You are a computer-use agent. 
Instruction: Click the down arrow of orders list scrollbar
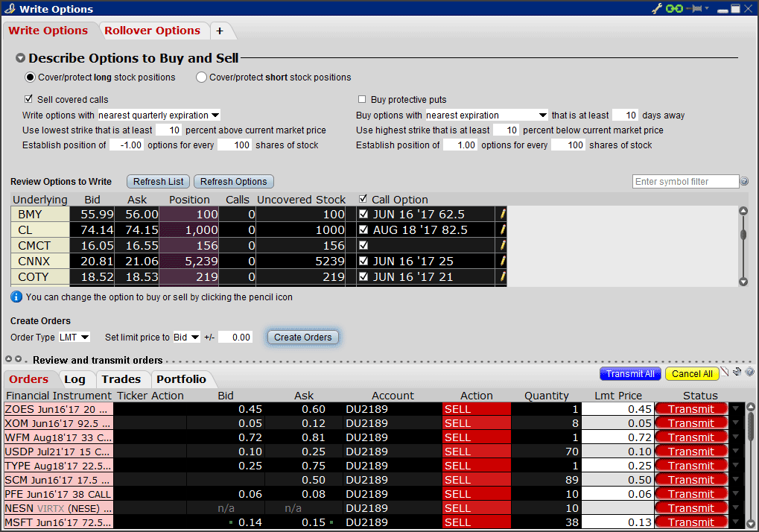tap(750, 524)
